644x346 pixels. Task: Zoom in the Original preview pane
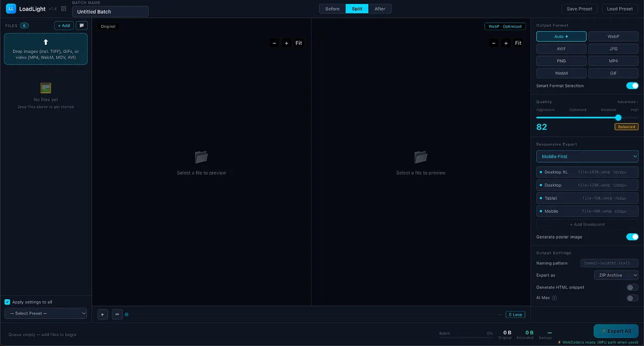click(287, 43)
